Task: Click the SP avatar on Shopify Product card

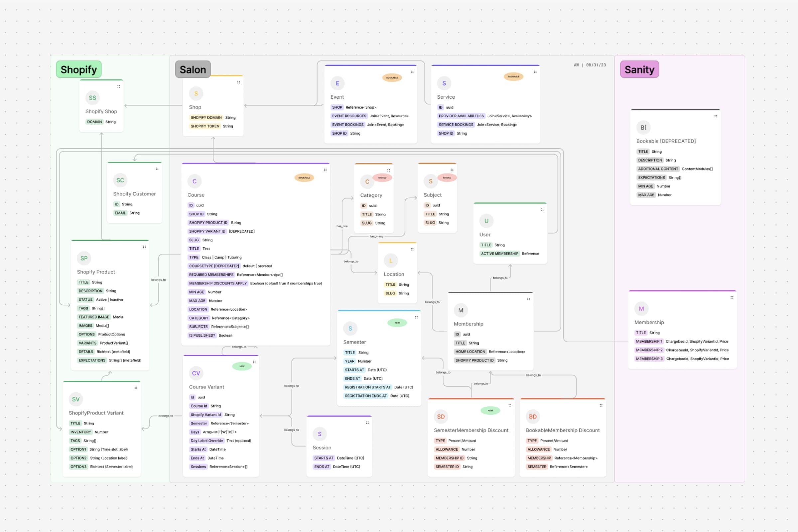Action: click(x=84, y=258)
